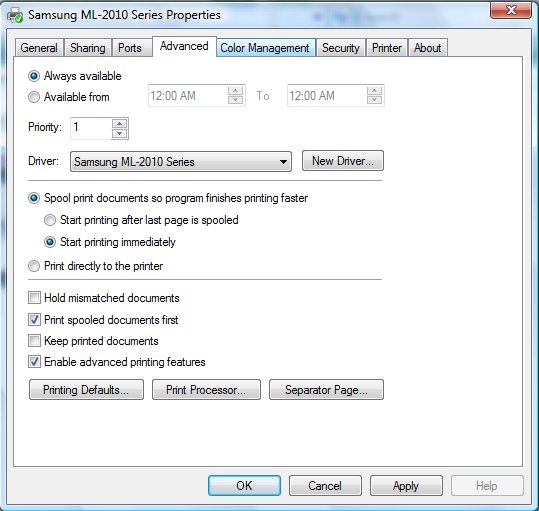The height and width of the screenshot is (511, 539).
Task: Open the Sharing tab
Action: tap(88, 47)
